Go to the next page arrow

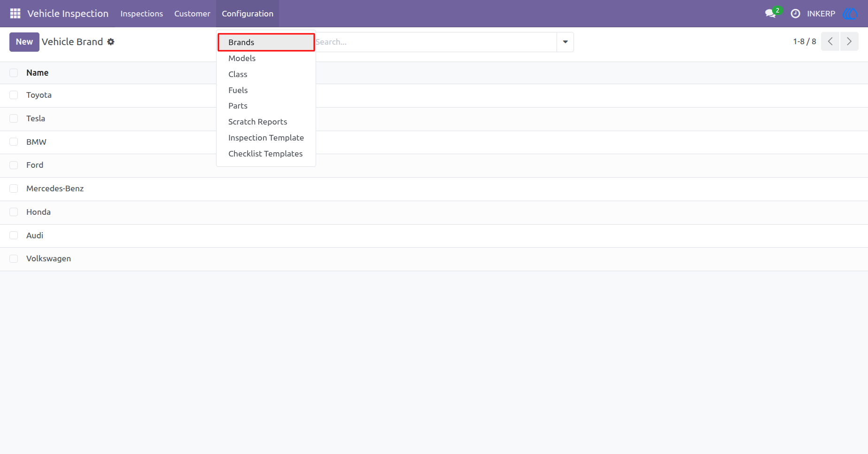point(849,41)
